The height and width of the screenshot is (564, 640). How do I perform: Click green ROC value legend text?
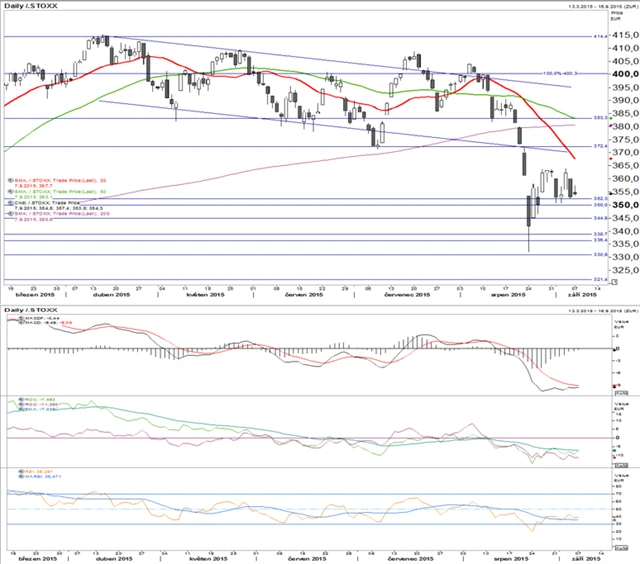point(40,400)
